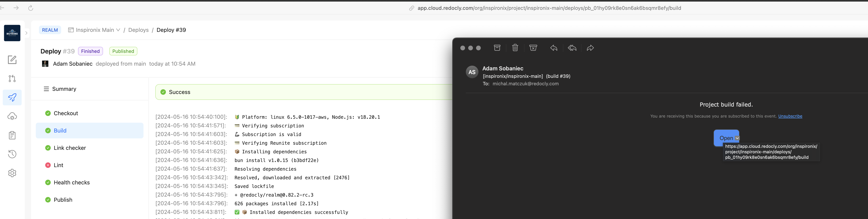The width and height of the screenshot is (868, 219).
Task: Click log line 'Verifying subscription'
Action: coord(269,126)
